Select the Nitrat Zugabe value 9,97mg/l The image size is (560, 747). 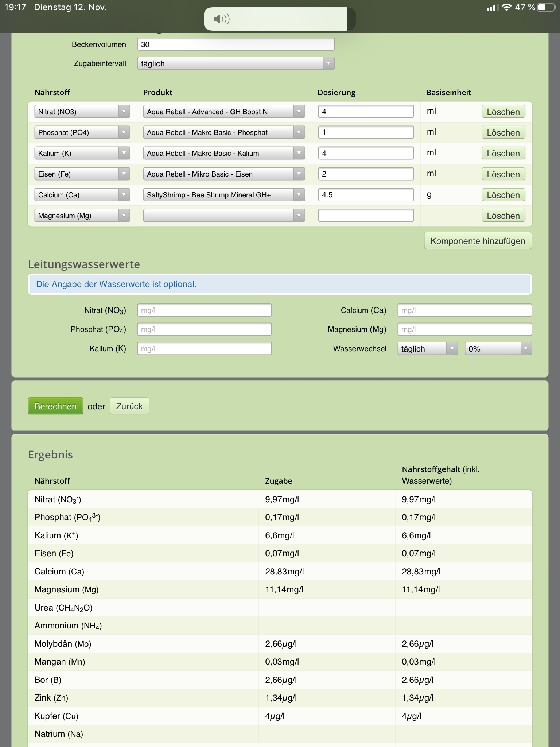tap(282, 499)
